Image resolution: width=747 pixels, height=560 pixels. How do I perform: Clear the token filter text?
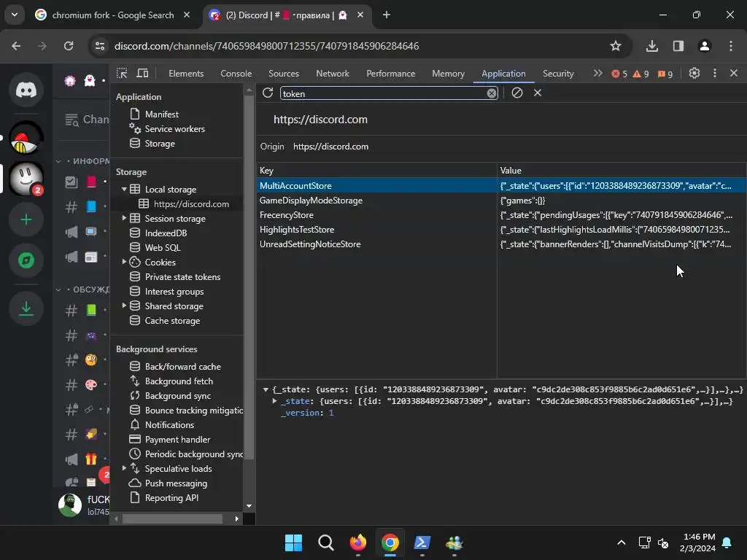[491, 93]
